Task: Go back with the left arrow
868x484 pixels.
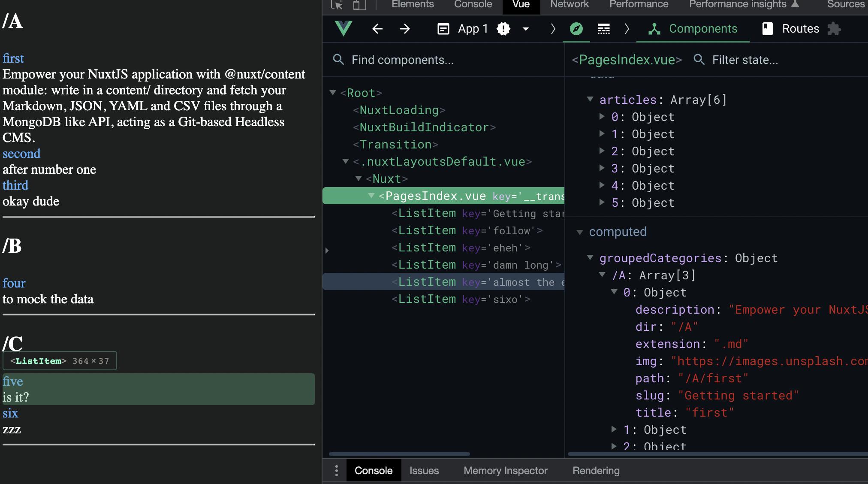Action: pos(377,29)
